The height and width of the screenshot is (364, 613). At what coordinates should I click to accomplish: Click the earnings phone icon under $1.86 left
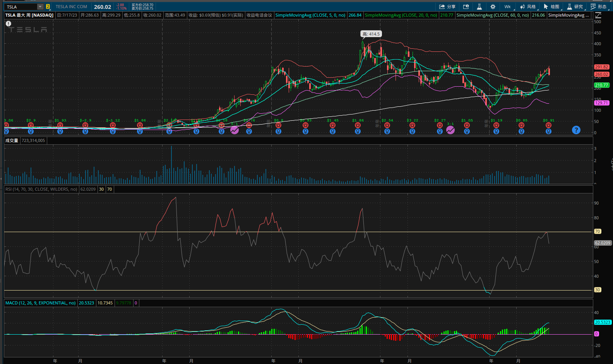pyautogui.click(x=140, y=125)
